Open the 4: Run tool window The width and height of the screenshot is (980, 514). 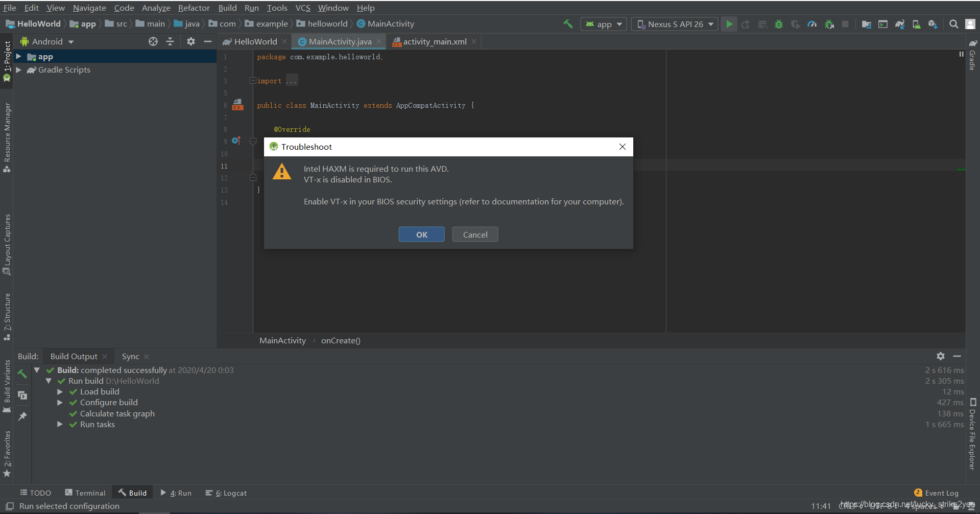(x=176, y=493)
